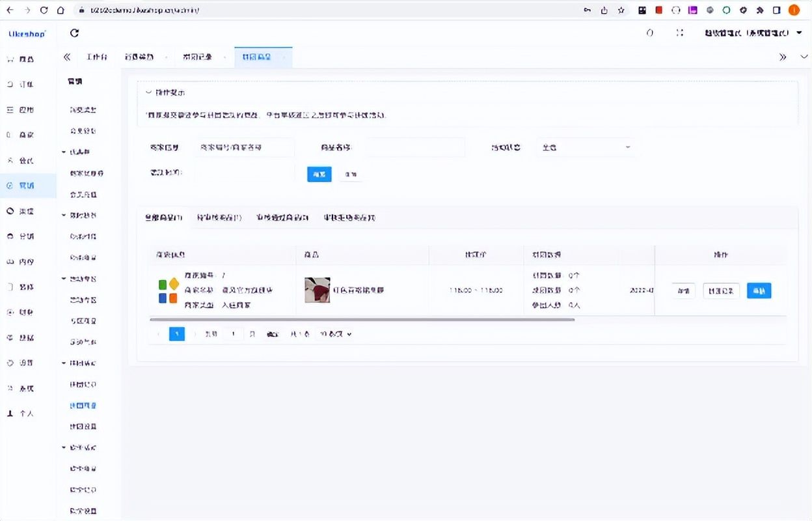Collapse the 操作提示 tips panel
This screenshot has height=521, width=812.
[x=148, y=92]
